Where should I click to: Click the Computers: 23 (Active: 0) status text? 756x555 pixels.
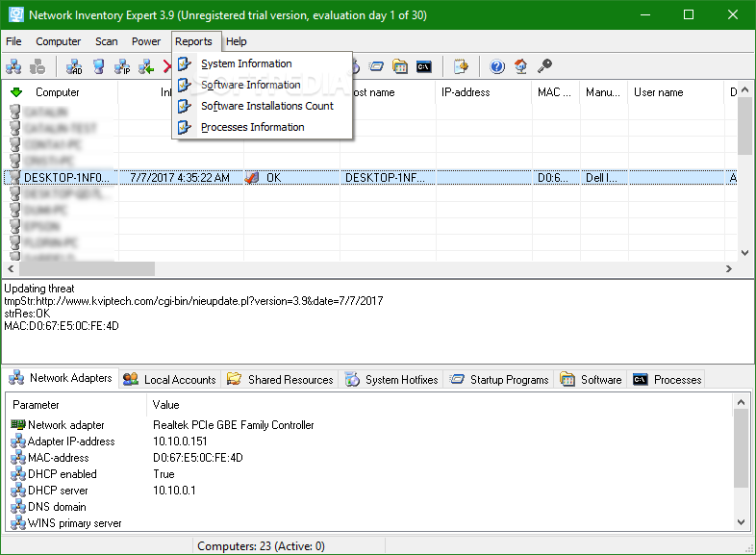(x=261, y=545)
